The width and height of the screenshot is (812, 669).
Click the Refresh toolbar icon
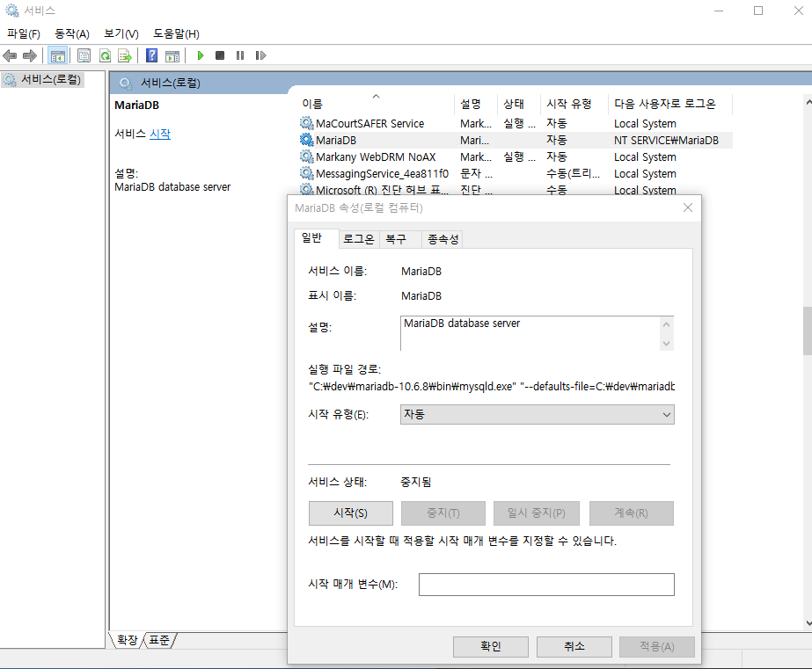click(x=105, y=55)
